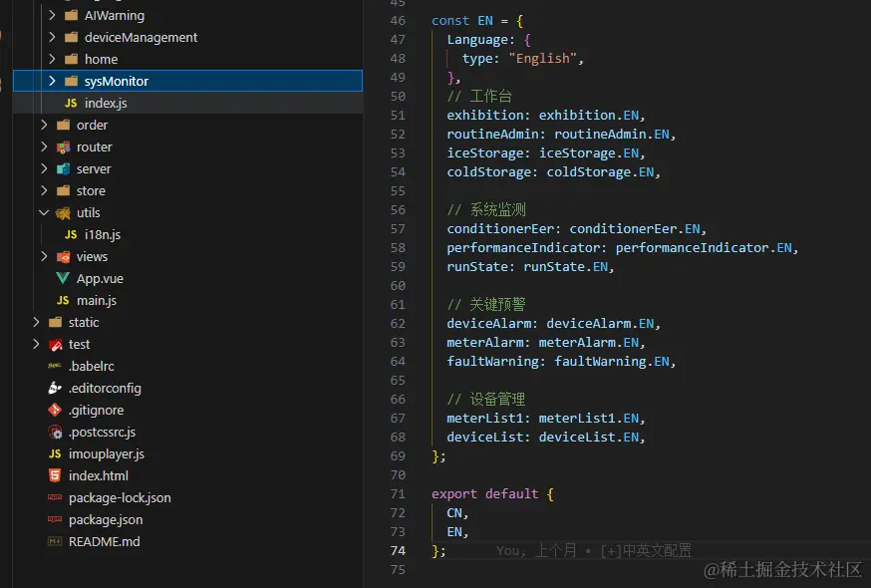Screen dimensions: 871x588
Task: Click the JS icon beside i18n.js
Action: 71,234
